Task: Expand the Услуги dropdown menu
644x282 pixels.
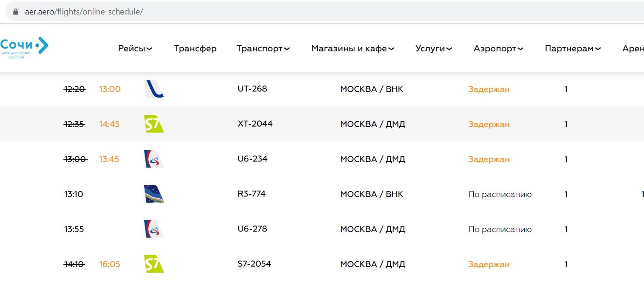Action: [x=434, y=49]
